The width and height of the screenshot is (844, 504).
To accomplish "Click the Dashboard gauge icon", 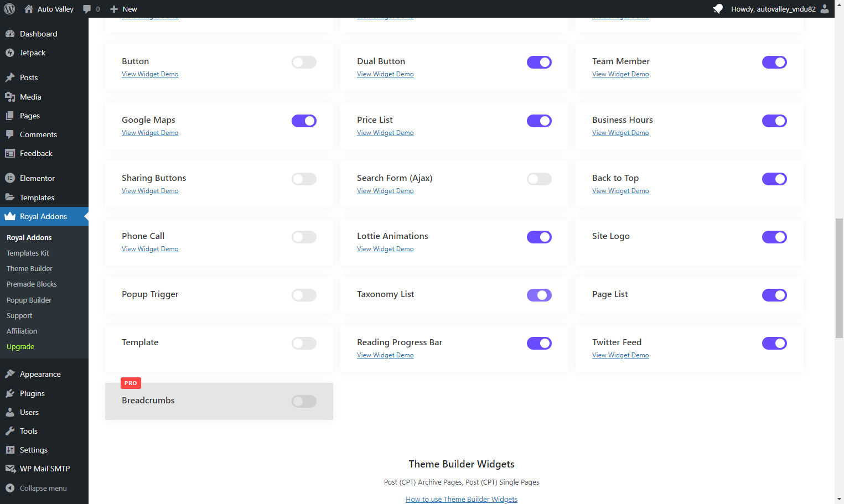I will pos(10,34).
